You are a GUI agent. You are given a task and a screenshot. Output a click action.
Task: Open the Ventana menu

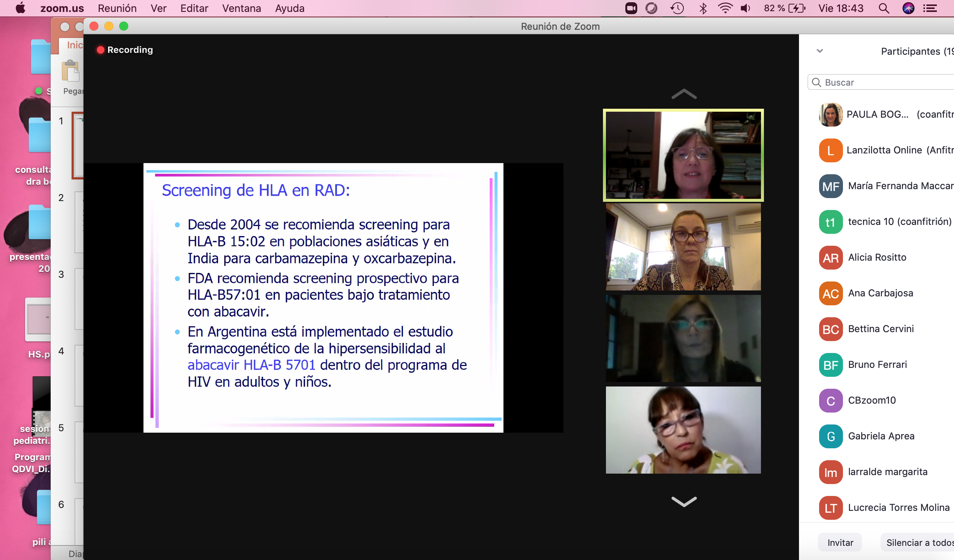coord(241,8)
